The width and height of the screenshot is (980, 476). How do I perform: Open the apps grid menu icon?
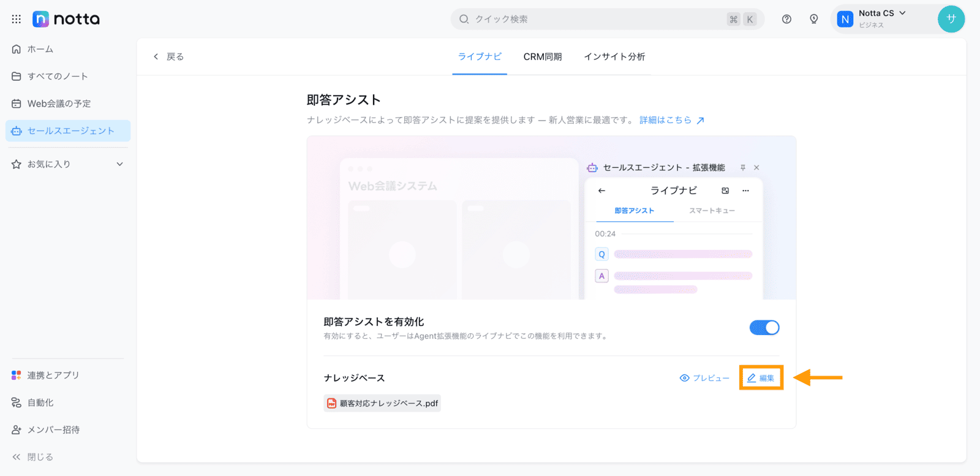pos(17,19)
